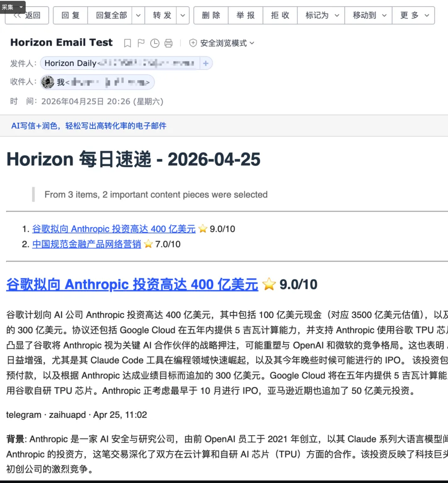Click the 发件人 label

(x=23, y=63)
